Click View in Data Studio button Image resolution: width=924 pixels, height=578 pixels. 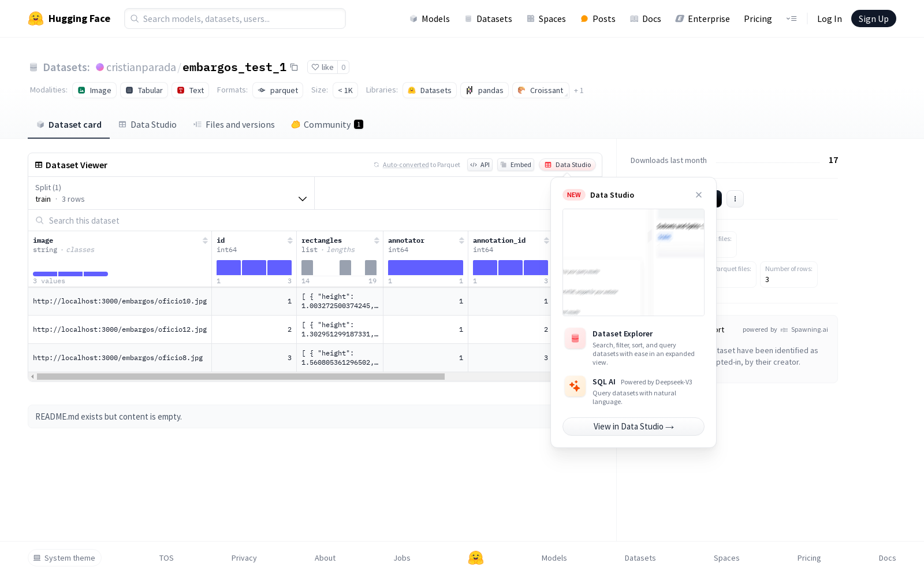(634, 427)
